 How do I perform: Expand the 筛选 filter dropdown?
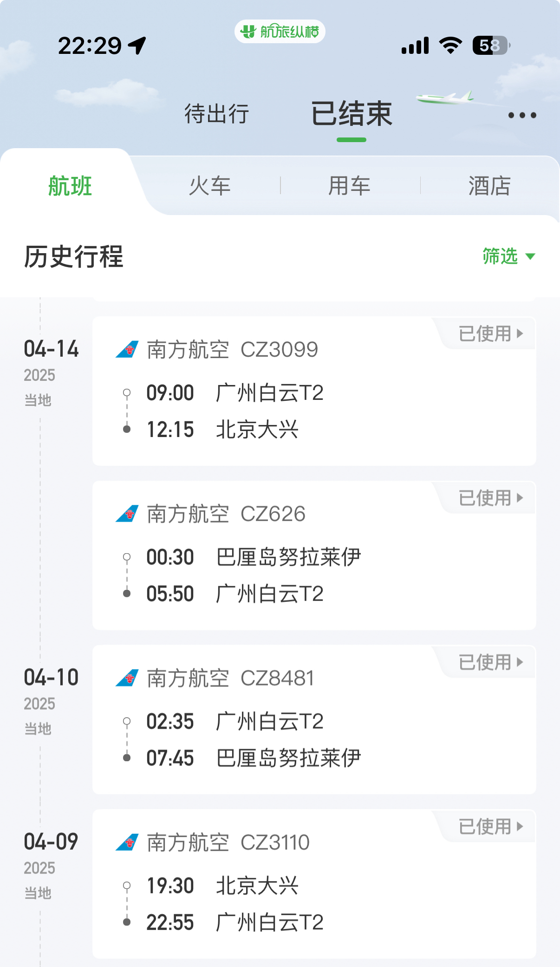click(x=509, y=256)
